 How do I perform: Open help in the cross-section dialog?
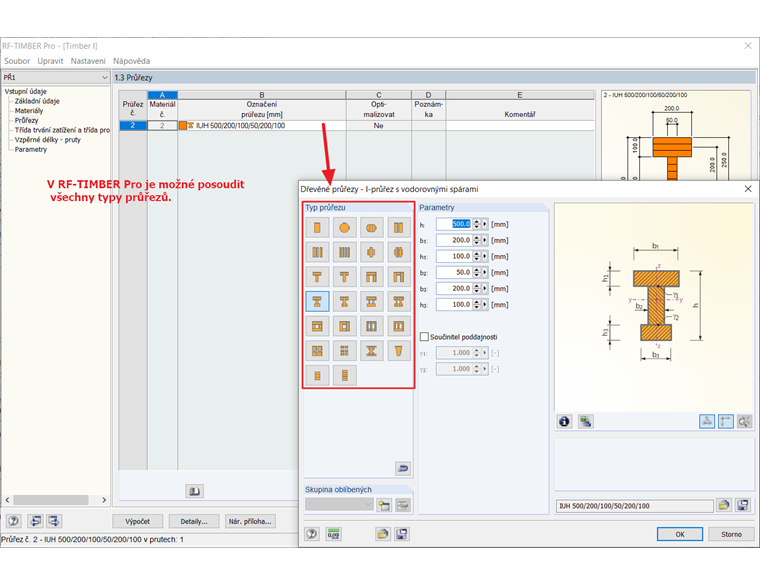pyautogui.click(x=312, y=534)
